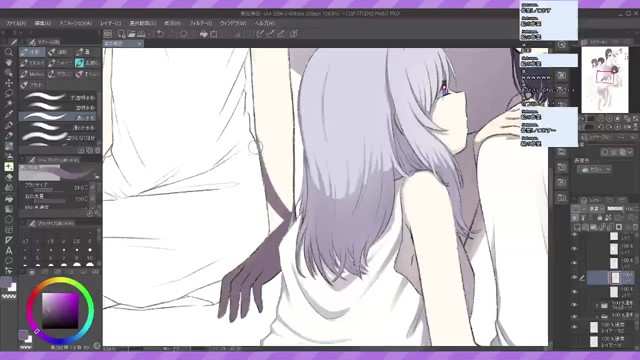Click the Open file folder icon

131,34
